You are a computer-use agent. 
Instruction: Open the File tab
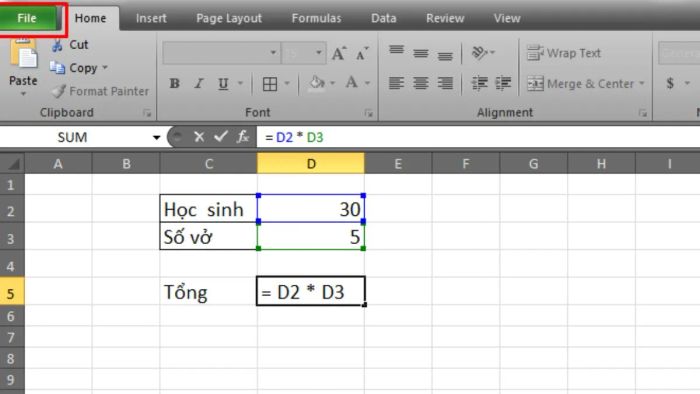[28, 18]
